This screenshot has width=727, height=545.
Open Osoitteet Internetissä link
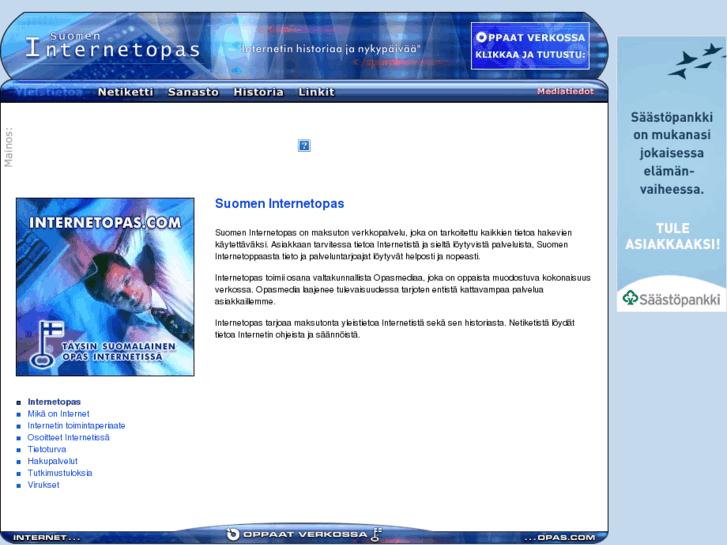click(x=68, y=437)
